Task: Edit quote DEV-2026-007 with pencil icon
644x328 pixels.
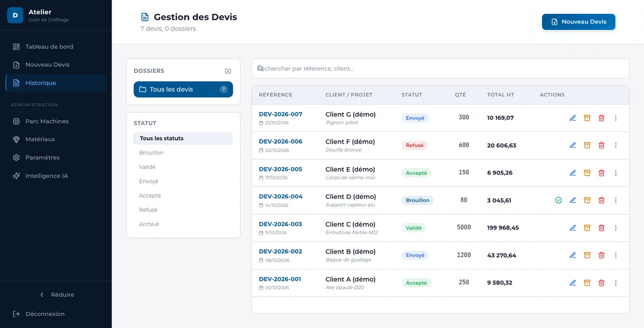Action: coord(573,118)
